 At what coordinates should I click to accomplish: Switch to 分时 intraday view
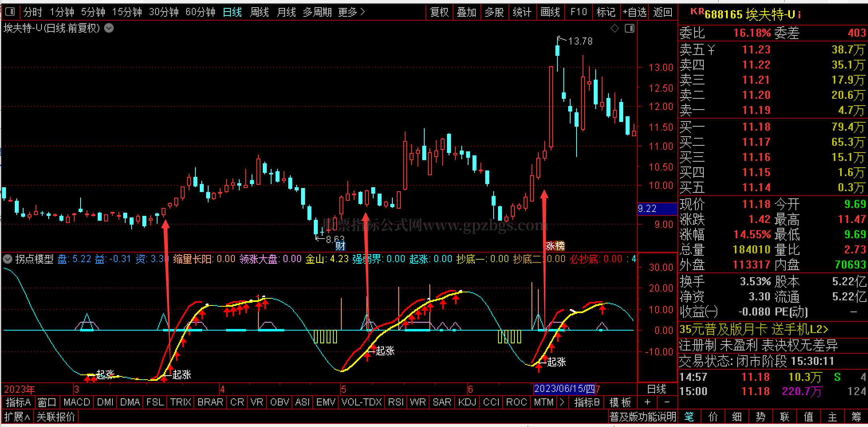(x=33, y=12)
